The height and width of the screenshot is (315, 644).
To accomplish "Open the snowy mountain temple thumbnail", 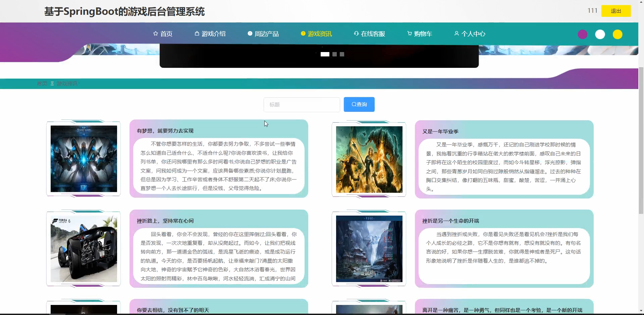I will pyautogui.click(x=369, y=249).
